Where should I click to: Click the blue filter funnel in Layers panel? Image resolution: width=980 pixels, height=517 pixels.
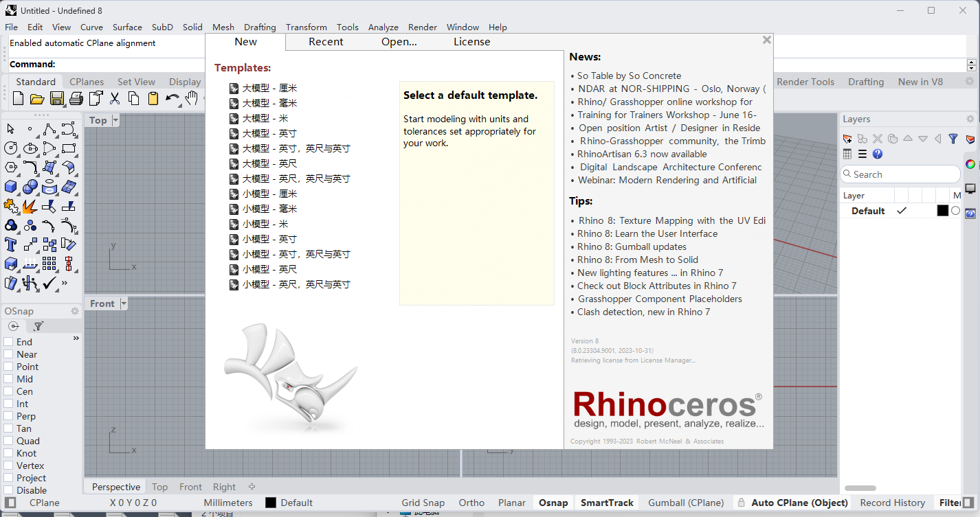coord(953,139)
